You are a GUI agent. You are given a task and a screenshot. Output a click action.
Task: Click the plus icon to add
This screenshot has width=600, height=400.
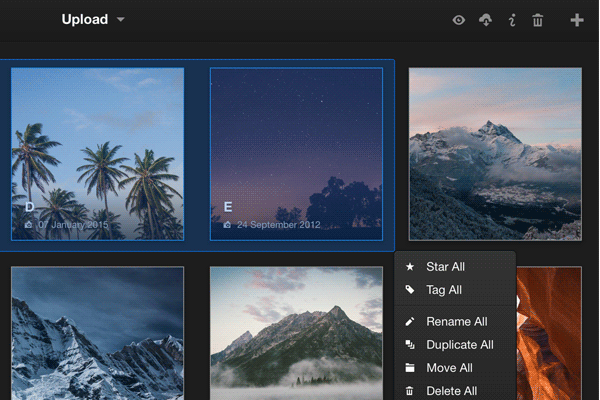point(577,20)
